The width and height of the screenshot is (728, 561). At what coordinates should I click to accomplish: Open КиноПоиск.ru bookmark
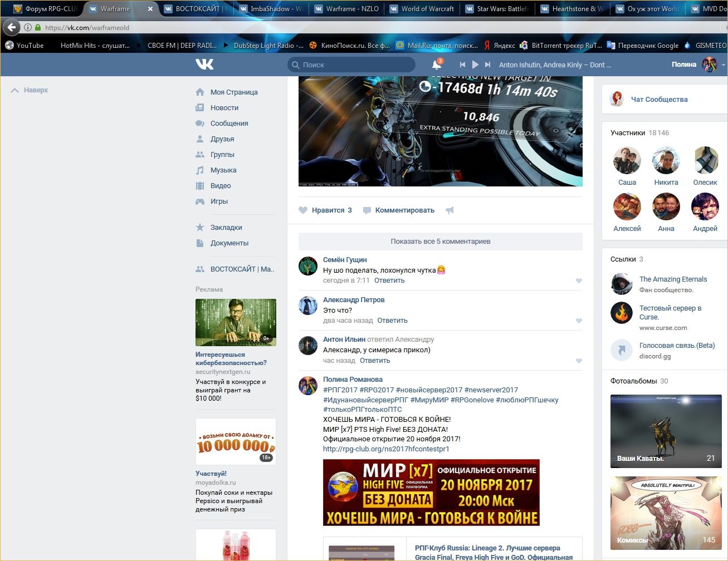click(x=350, y=46)
